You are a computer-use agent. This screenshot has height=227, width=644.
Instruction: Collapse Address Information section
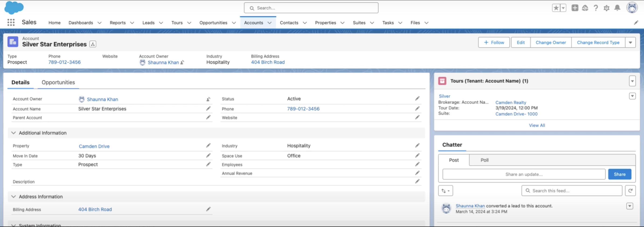(14, 197)
